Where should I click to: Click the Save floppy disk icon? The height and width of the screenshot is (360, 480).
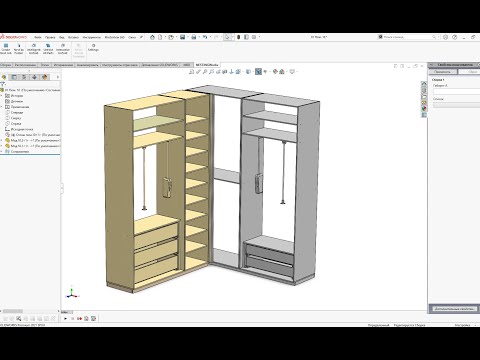[182, 37]
